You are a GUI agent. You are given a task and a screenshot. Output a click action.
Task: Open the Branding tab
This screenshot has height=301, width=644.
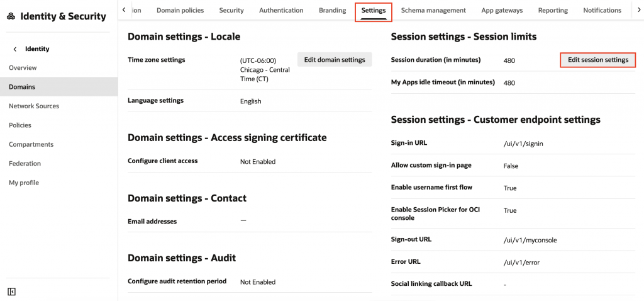pyautogui.click(x=332, y=10)
